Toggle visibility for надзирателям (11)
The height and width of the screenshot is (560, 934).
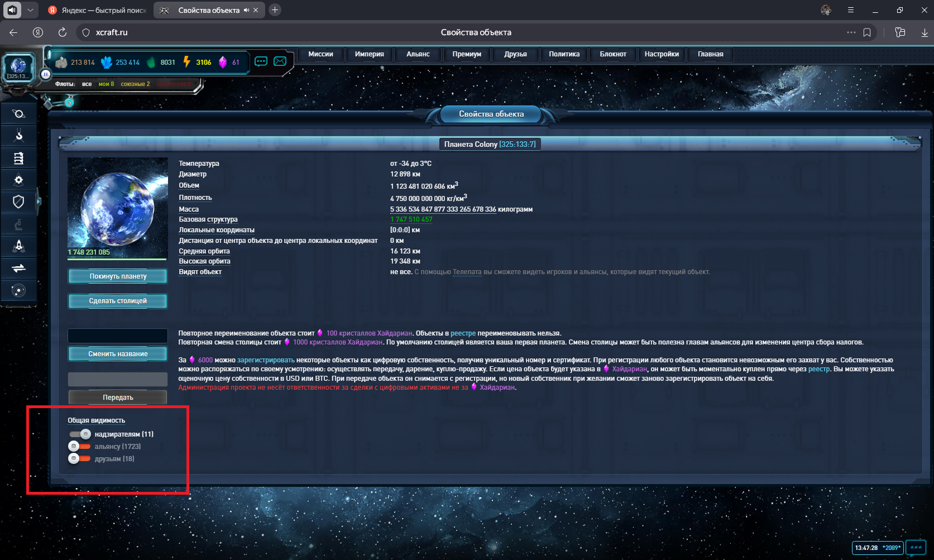coord(80,434)
